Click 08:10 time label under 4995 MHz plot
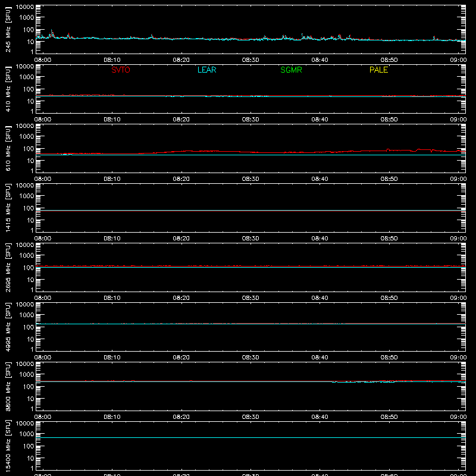The width and height of the screenshot is (476, 476). click(x=112, y=358)
